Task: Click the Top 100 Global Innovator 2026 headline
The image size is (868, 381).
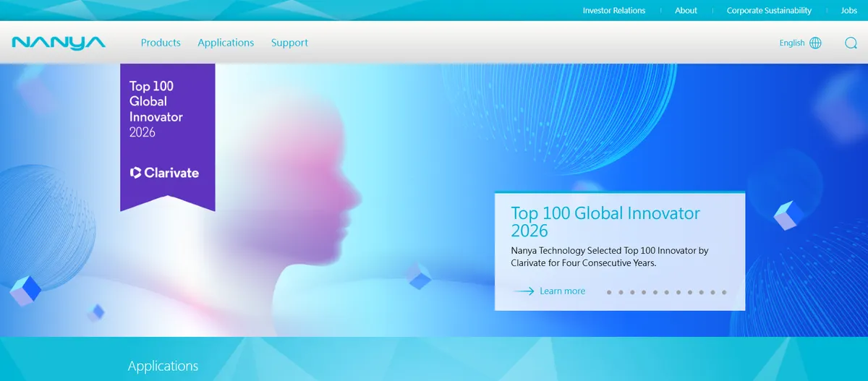Action: [x=605, y=222]
